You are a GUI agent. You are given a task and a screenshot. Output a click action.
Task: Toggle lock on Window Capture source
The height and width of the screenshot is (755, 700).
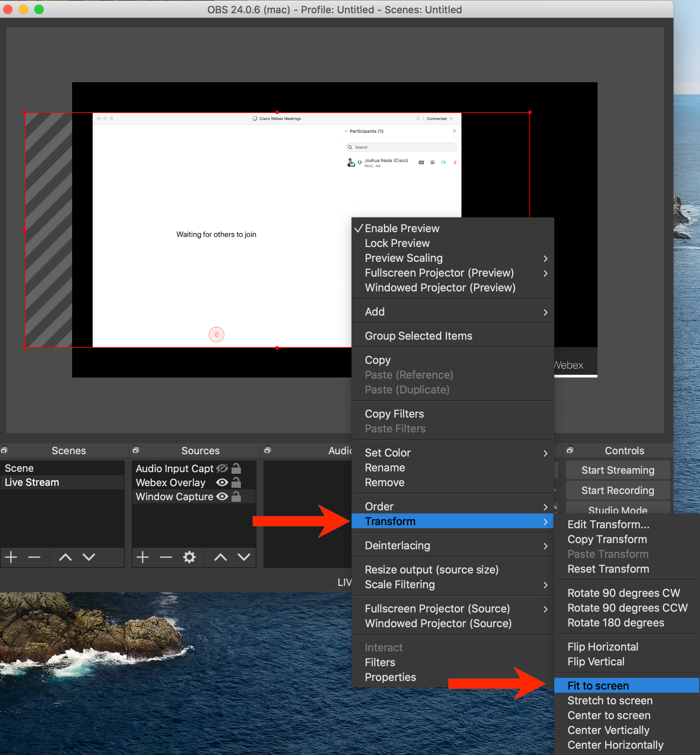click(x=236, y=496)
